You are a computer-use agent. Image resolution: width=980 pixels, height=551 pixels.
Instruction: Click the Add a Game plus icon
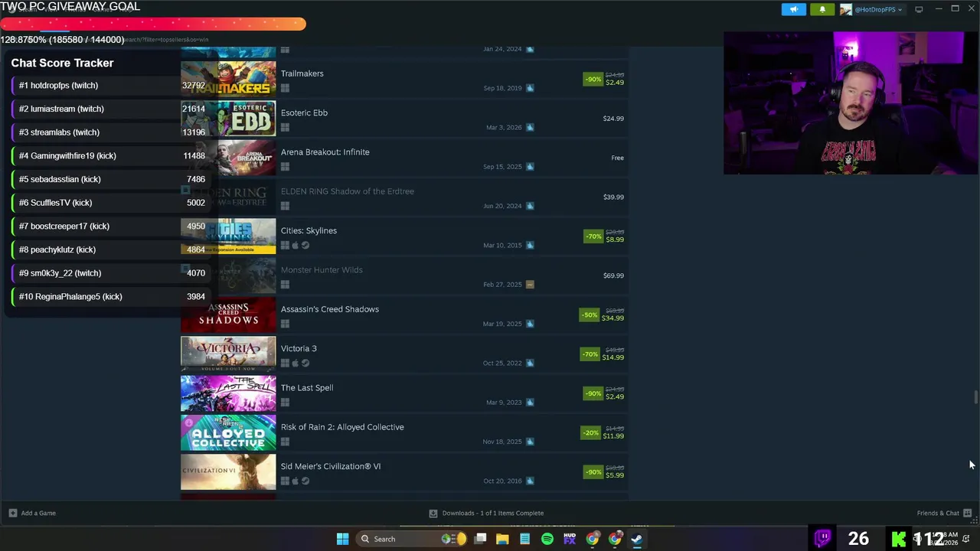tap(12, 513)
